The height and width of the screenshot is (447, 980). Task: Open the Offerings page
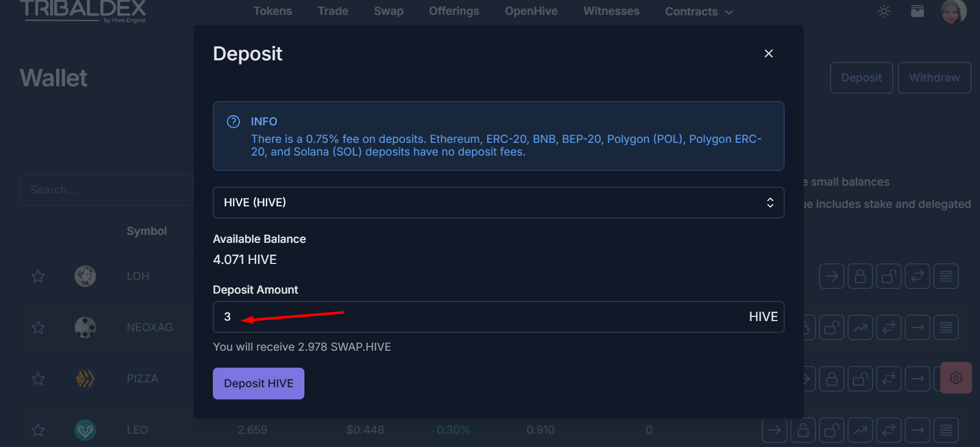pos(454,11)
